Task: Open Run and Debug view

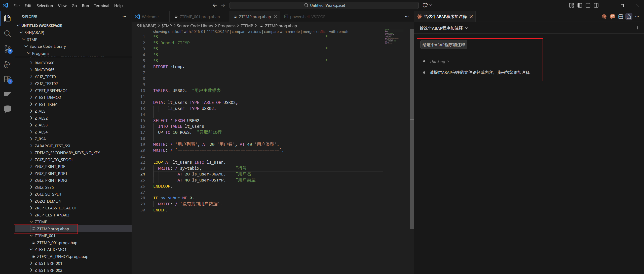Action: coord(8,64)
